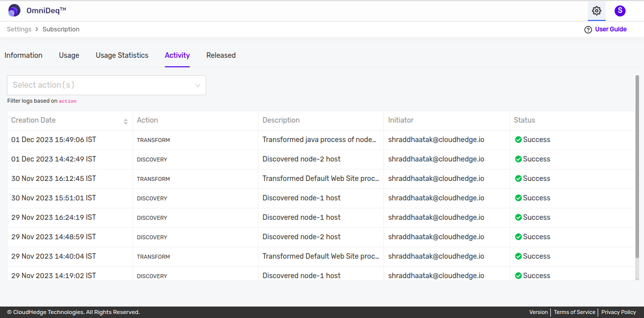
Task: Open Terms of Service link
Action: (x=574, y=312)
